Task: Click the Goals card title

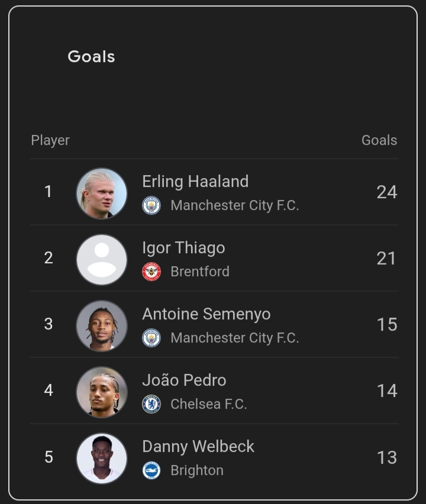Action: pyautogui.click(x=91, y=57)
